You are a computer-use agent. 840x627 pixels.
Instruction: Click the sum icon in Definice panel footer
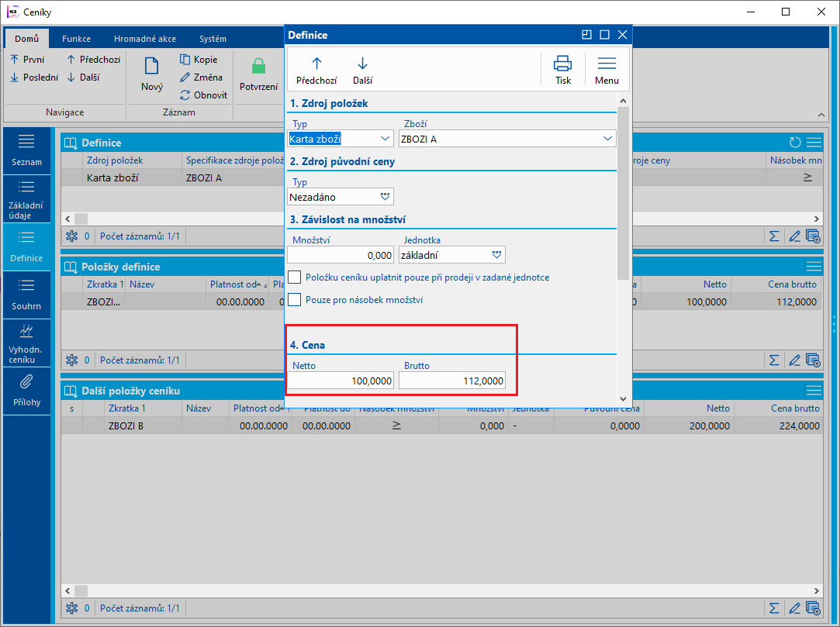pyautogui.click(x=774, y=236)
